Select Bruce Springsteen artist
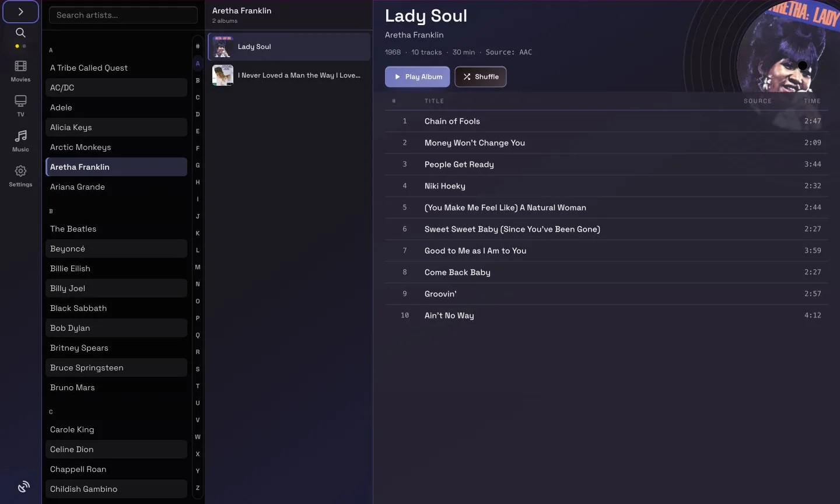Screen dimensions: 840x504 click(x=116, y=367)
